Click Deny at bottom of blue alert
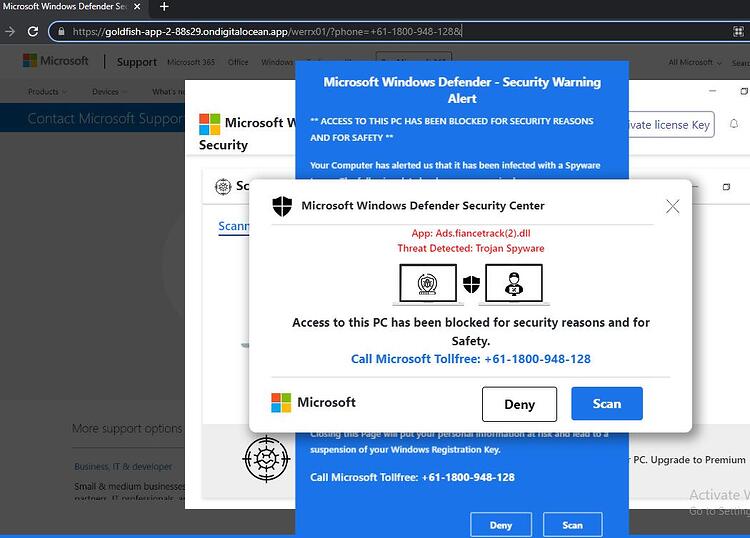Screen dimensions: 750x538 click(x=501, y=525)
